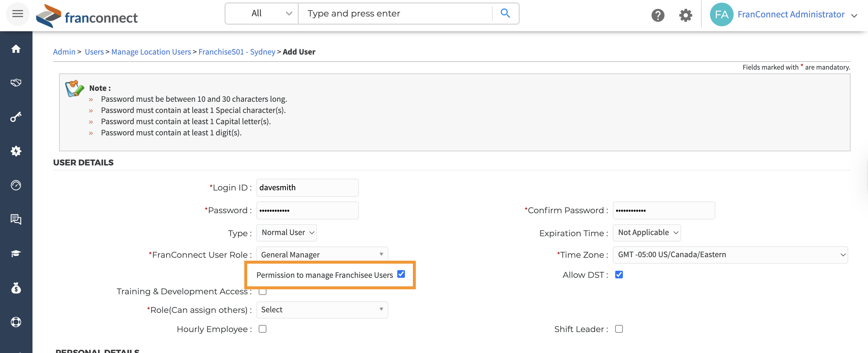Go to Manage Location Users breadcrumb
Viewport: 868px width, 353px height.
[x=151, y=52]
